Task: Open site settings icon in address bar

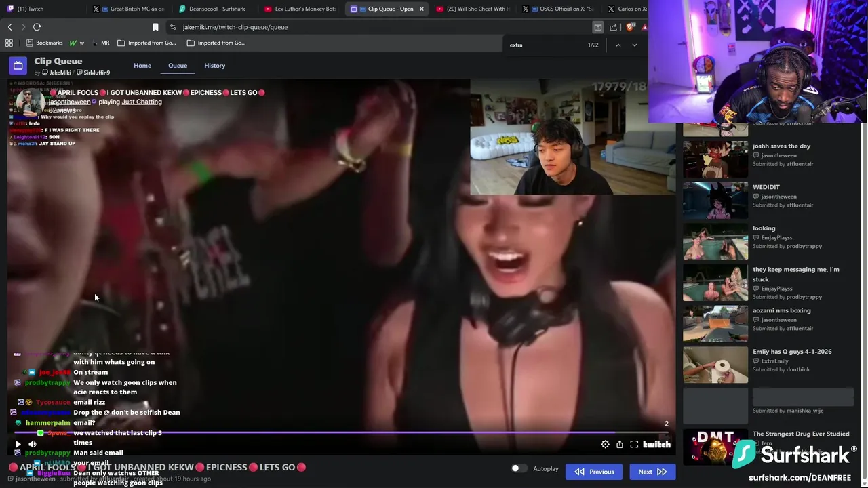Action: tap(173, 27)
